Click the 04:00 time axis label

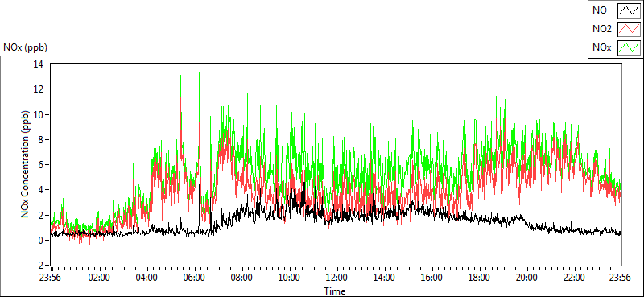147,278
